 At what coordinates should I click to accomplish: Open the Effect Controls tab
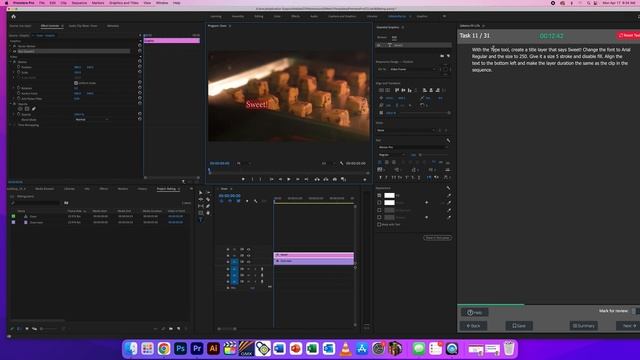(x=50, y=26)
